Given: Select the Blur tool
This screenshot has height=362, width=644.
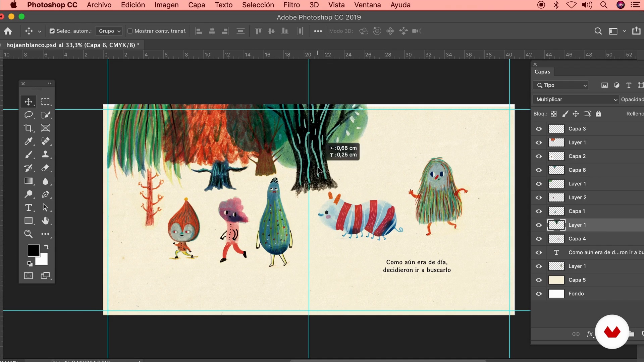Looking at the screenshot, I should pos(45,181).
